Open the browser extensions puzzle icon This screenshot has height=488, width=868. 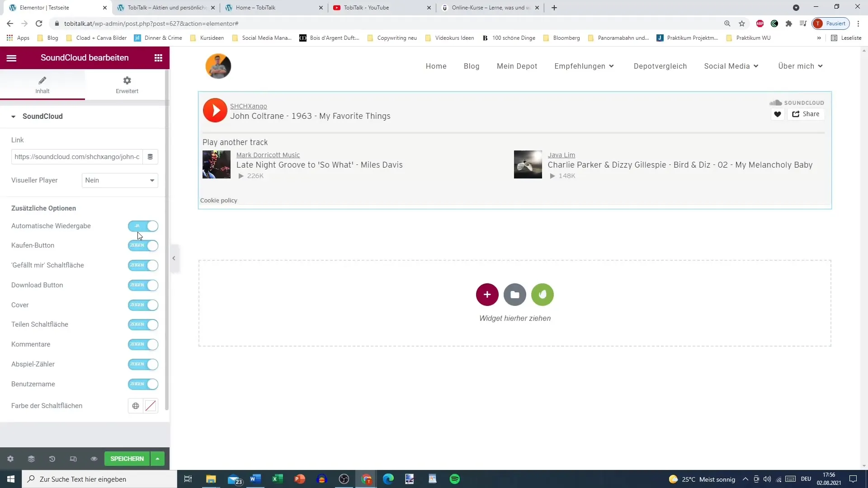pyautogui.click(x=789, y=23)
